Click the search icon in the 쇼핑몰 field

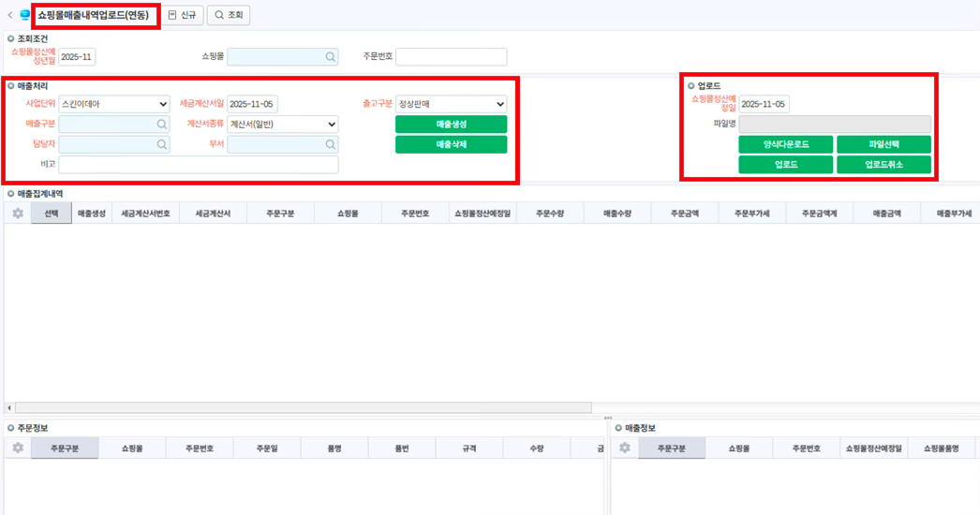point(330,57)
